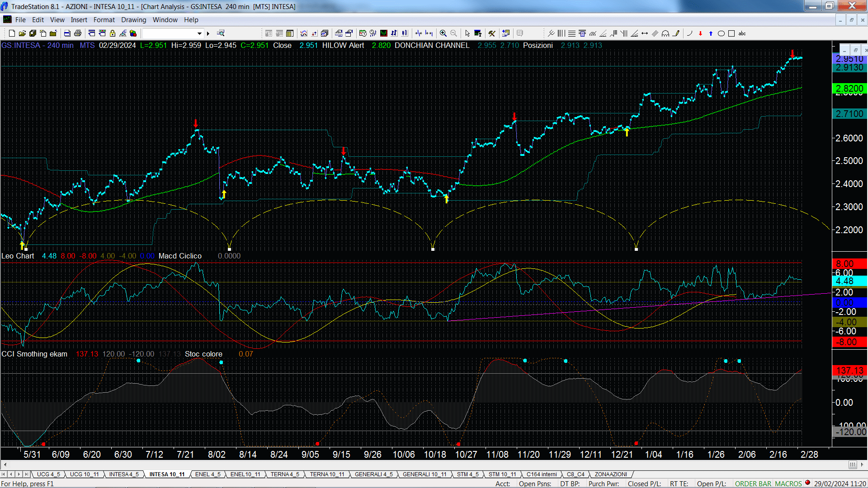Switch to the GENERALI 10_11 tab

(425, 474)
